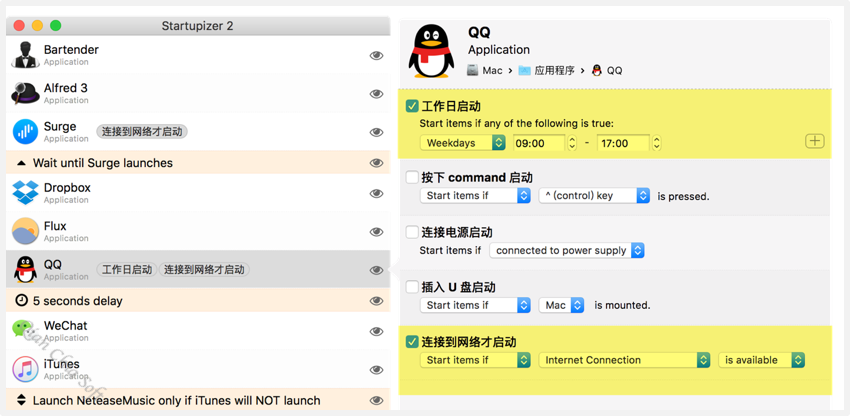Add another time condition with plus button
The image size is (850, 416).
coord(814,142)
